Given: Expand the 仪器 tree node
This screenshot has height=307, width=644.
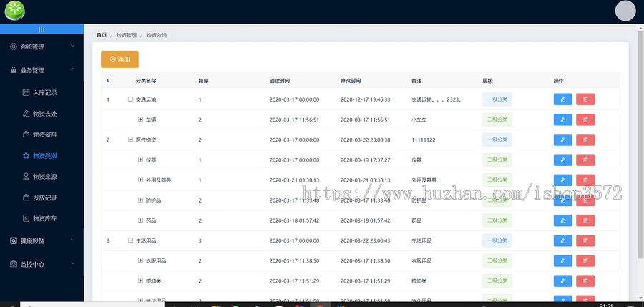Looking at the screenshot, I should tap(140, 160).
